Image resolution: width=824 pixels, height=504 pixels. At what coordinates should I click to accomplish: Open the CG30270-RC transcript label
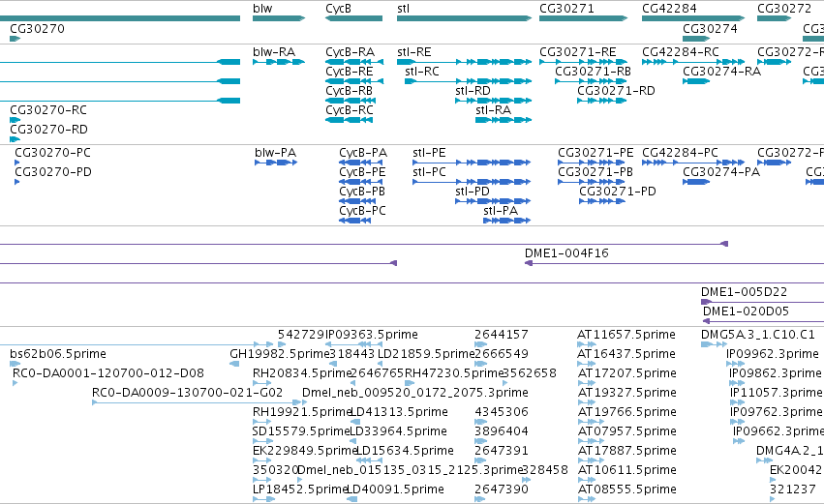coord(48,110)
